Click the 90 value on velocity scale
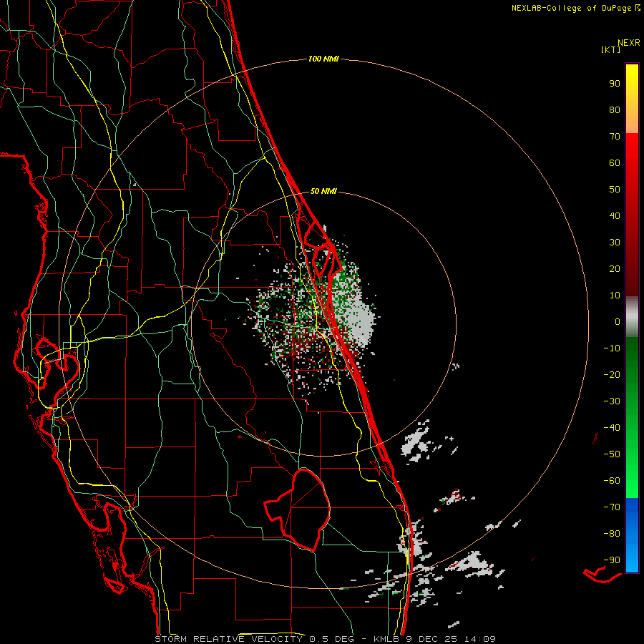Image resolution: width=644 pixels, height=644 pixels. tap(615, 84)
